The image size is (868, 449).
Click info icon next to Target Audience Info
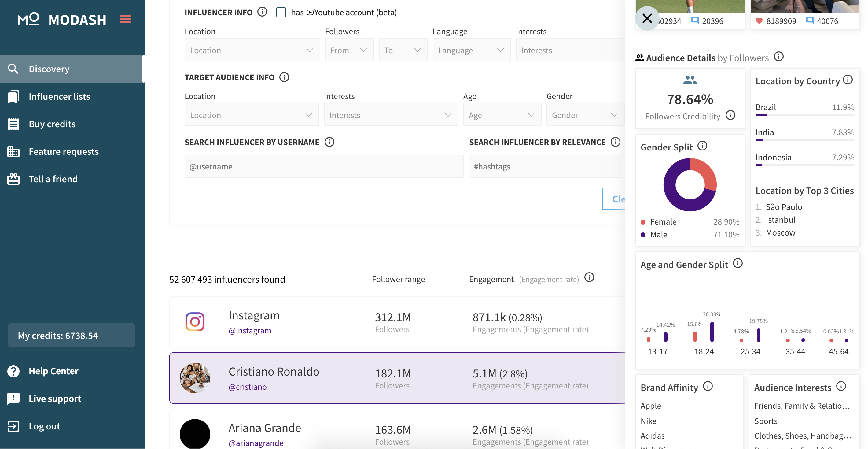click(x=284, y=77)
